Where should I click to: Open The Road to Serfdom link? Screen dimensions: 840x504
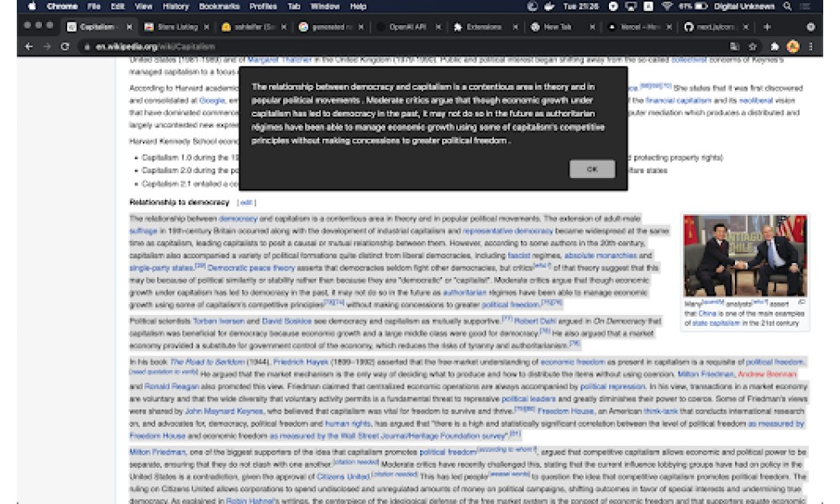coord(207,362)
